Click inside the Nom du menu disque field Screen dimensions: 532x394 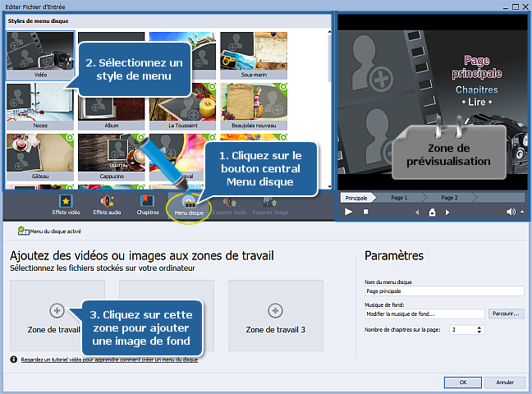443,291
